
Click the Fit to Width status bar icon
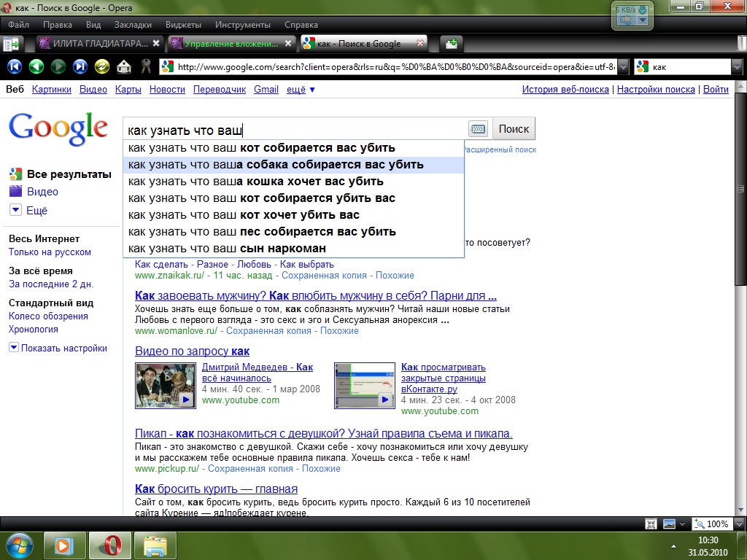tap(651, 524)
